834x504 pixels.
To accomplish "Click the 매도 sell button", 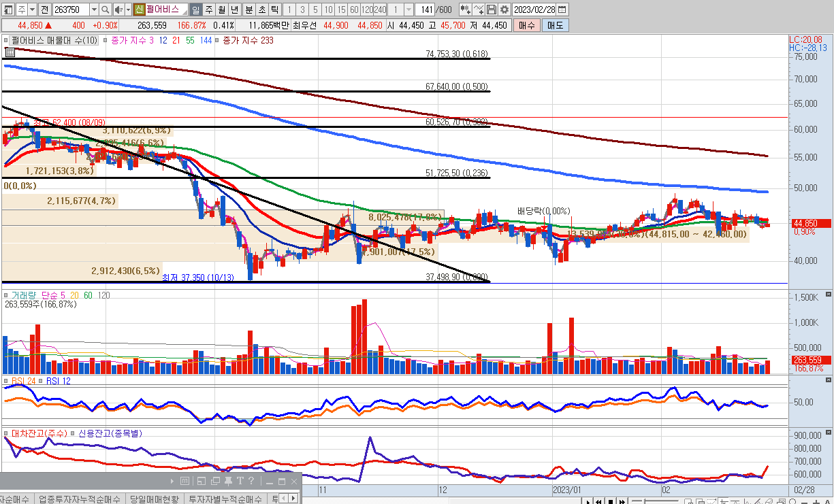I will point(555,25).
